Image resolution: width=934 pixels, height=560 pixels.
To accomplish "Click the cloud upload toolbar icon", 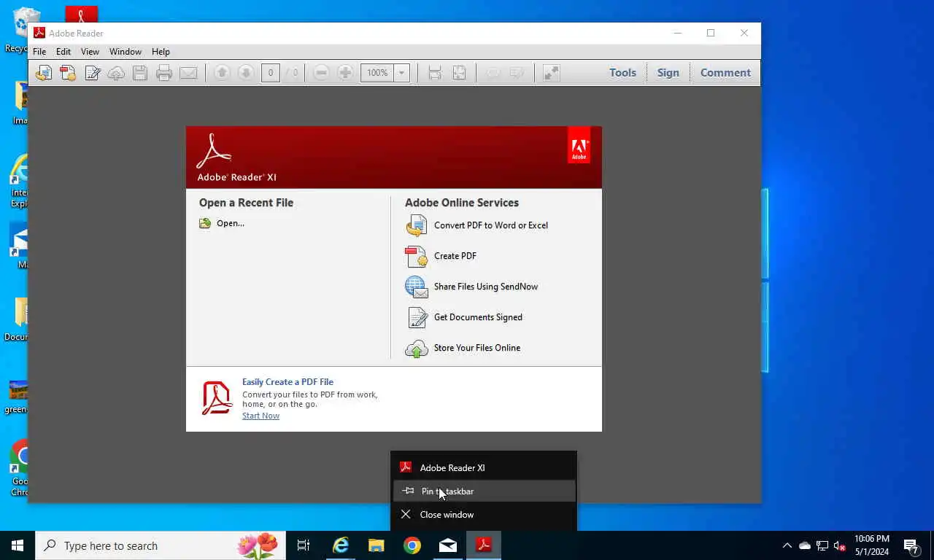I will pos(116,73).
